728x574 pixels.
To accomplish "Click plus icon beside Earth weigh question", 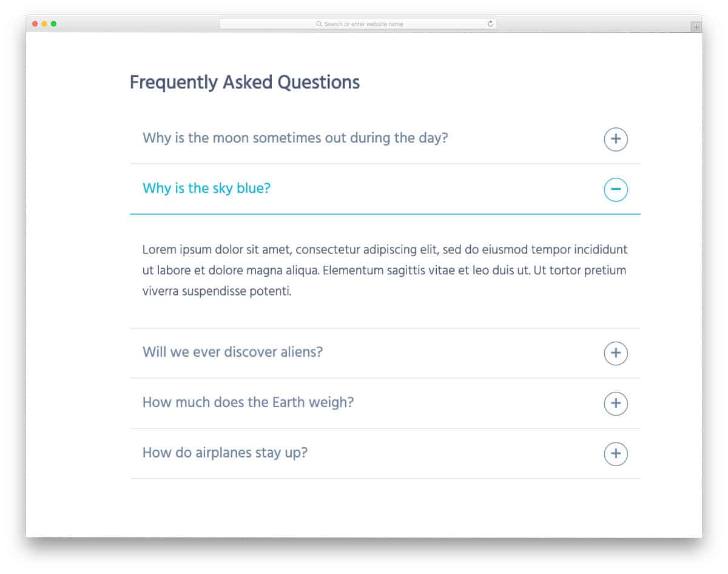I will click(615, 403).
